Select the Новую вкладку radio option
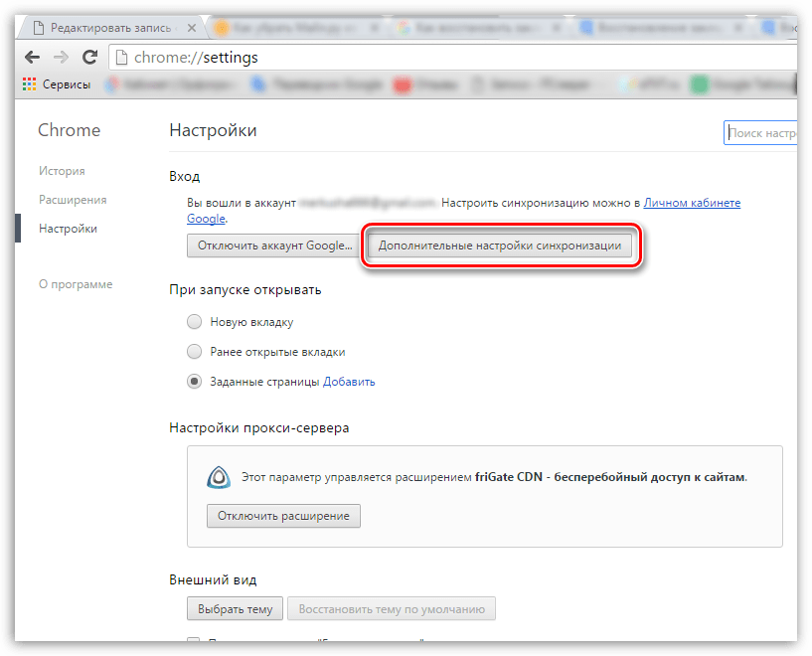Viewport: 812px width, 656px height. (194, 322)
